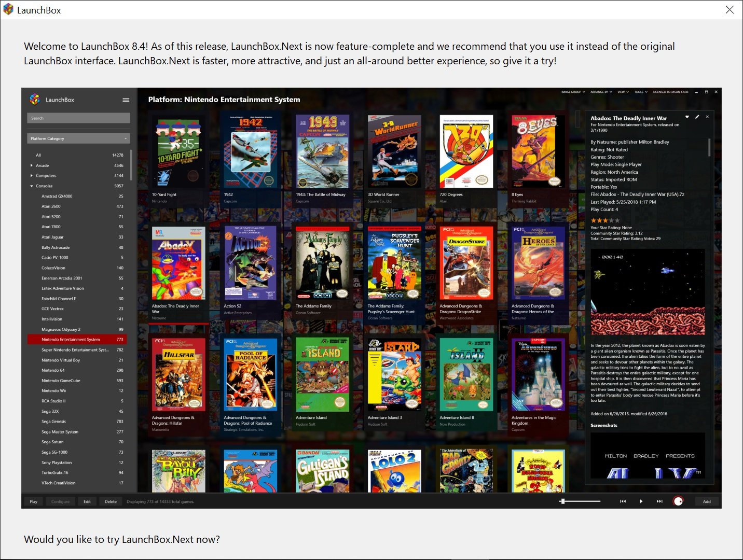The width and height of the screenshot is (743, 560).
Task: Click the 'Platform: Nintendo Entertainment System' heading
Action: click(x=224, y=100)
